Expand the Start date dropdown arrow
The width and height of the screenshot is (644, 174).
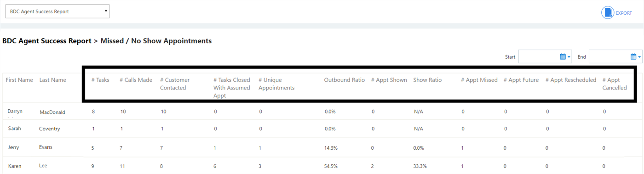[x=569, y=57]
